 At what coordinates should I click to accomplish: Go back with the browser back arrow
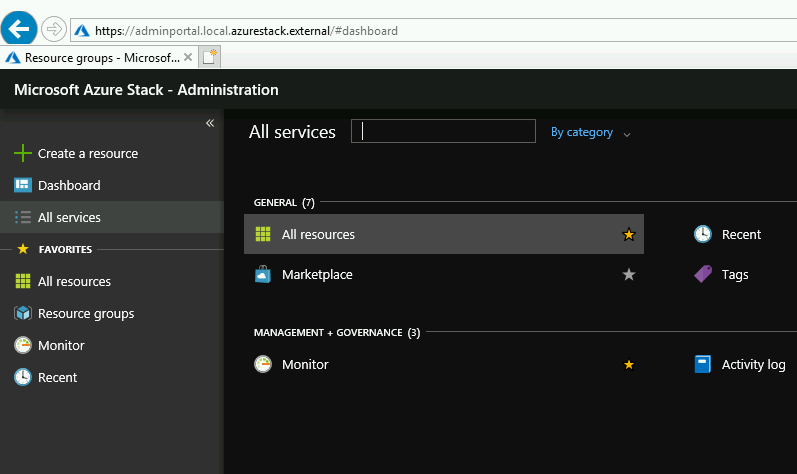click(19, 28)
